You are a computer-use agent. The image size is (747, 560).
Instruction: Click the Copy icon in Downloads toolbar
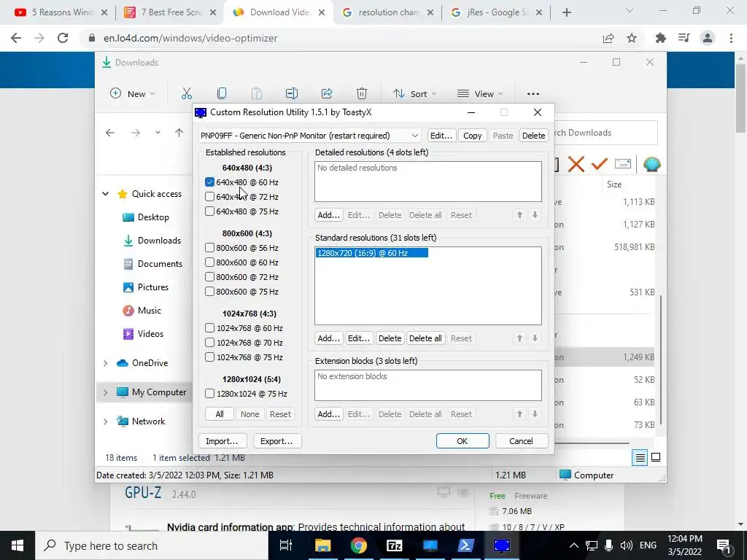(x=222, y=93)
